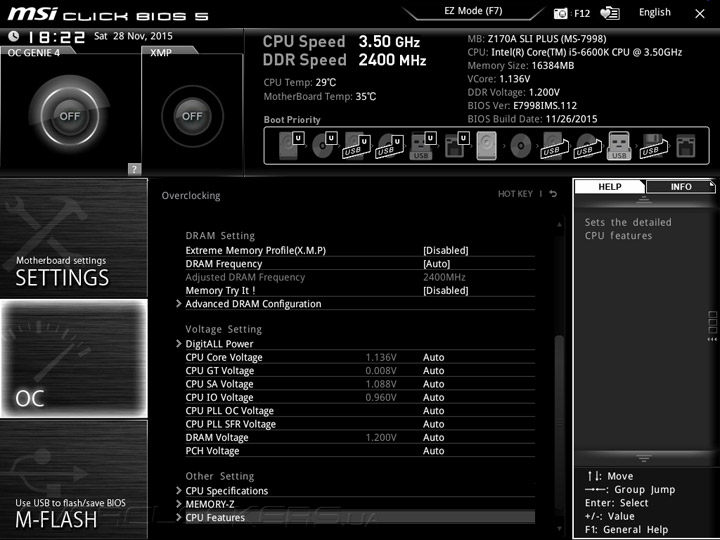
Task: Select CPU IO Voltage Auto value
Action: coord(433,397)
